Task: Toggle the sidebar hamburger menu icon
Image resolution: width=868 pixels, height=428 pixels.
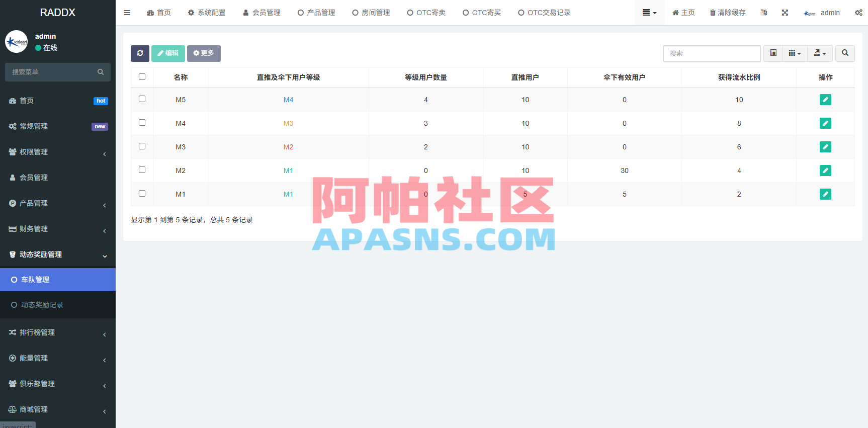Action: click(x=127, y=13)
